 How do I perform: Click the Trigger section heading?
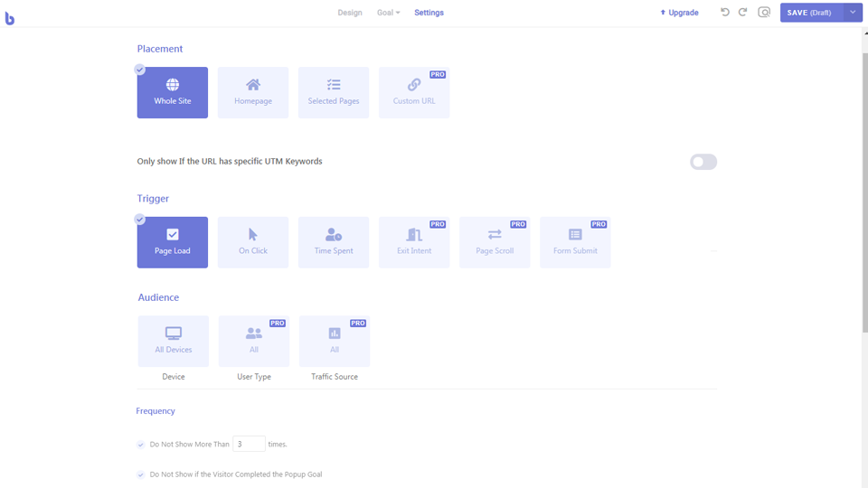[153, 198]
